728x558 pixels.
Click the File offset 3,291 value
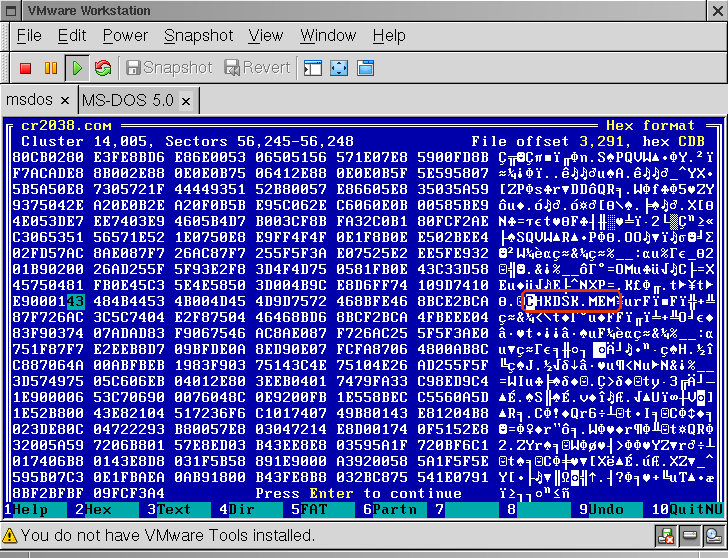click(x=603, y=141)
